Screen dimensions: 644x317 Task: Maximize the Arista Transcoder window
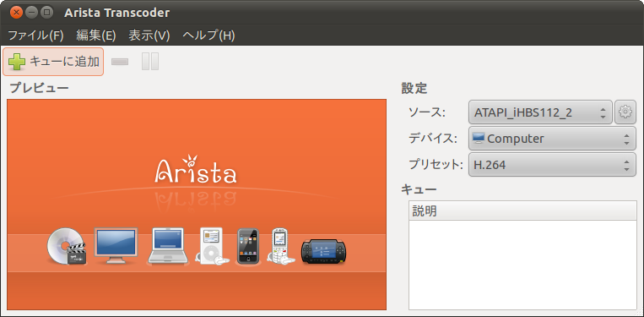(47, 13)
